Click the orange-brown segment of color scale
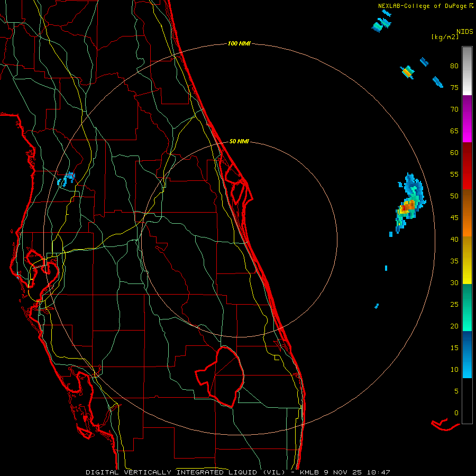 [467, 213]
